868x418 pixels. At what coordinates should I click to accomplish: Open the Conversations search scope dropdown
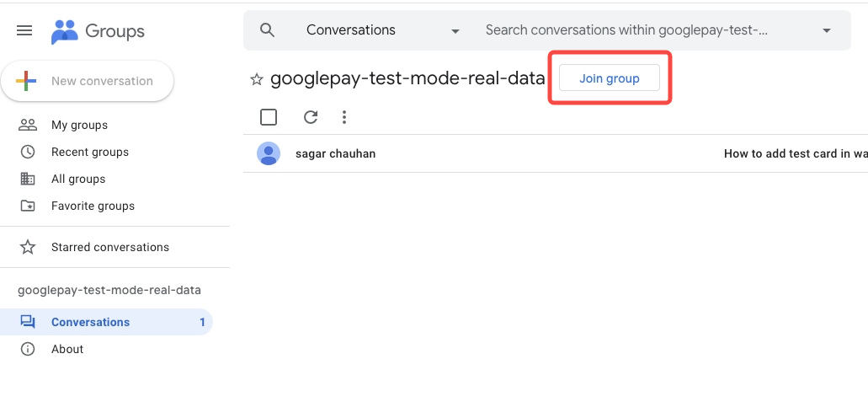coord(383,30)
